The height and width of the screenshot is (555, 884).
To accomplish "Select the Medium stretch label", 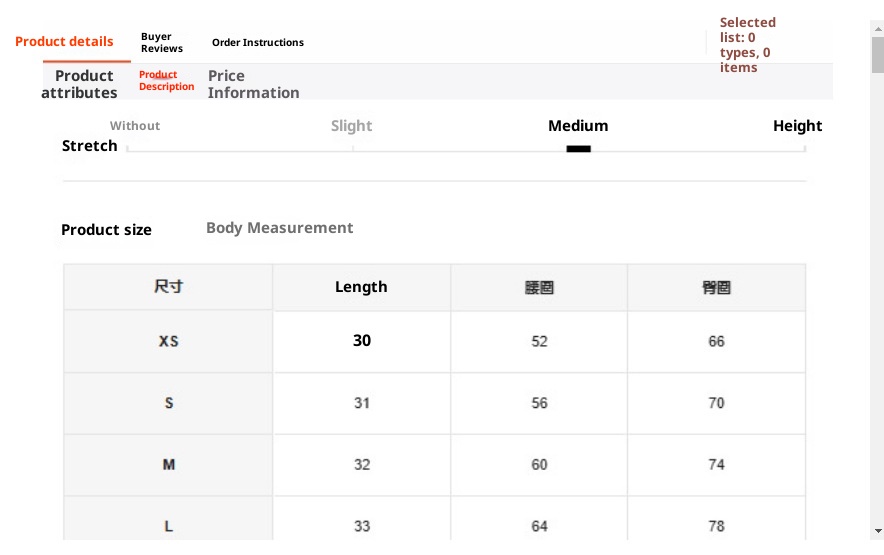I will 578,126.
